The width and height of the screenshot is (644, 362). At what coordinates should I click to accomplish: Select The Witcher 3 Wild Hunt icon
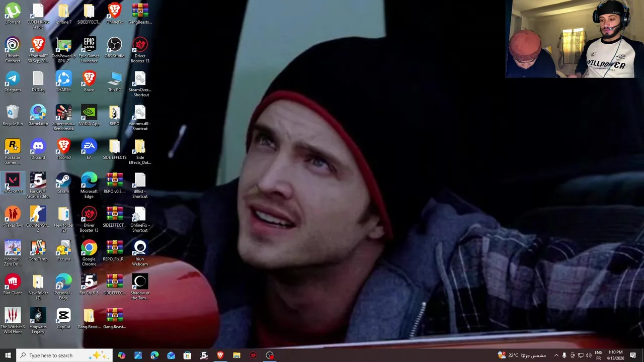click(13, 321)
